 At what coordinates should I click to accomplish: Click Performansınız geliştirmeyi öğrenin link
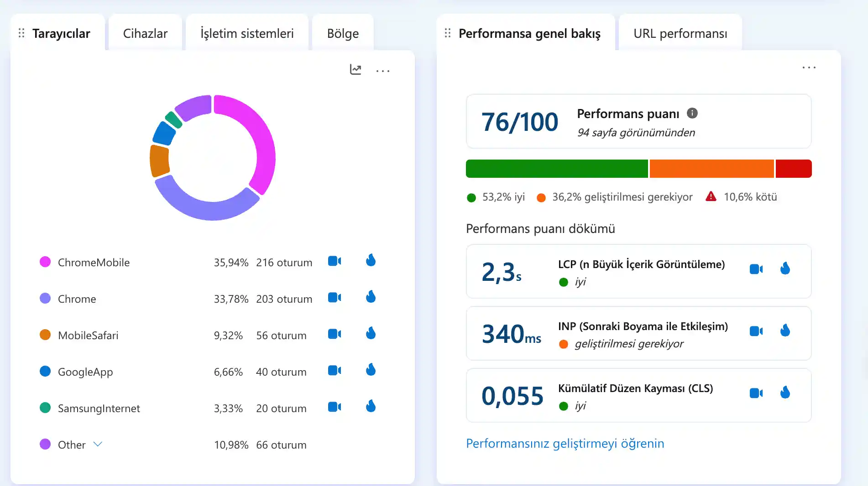point(565,443)
